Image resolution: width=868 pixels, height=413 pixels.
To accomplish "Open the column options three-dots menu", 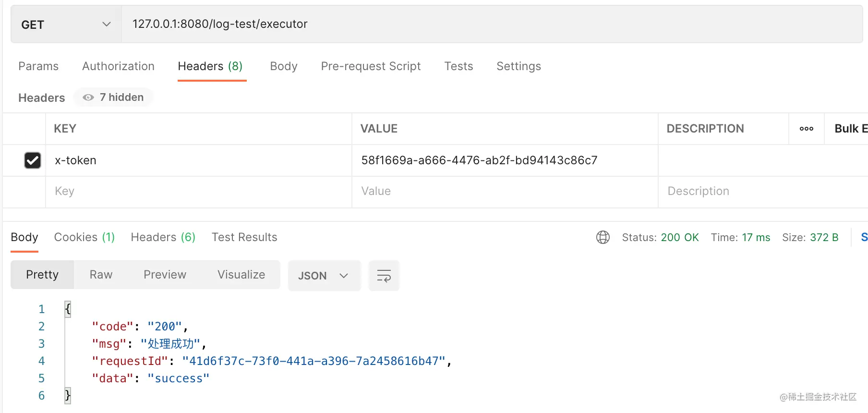I will (x=807, y=129).
